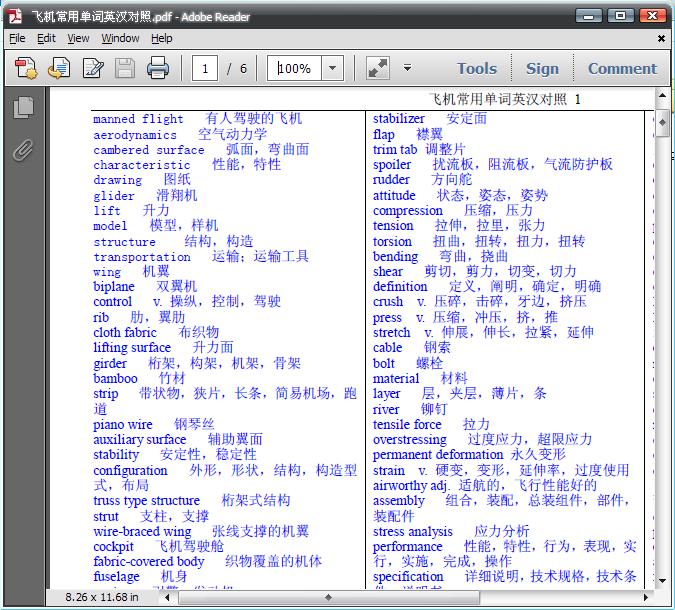675x610 pixels.
Task: Click the word 'biplane'
Action: tap(114, 287)
